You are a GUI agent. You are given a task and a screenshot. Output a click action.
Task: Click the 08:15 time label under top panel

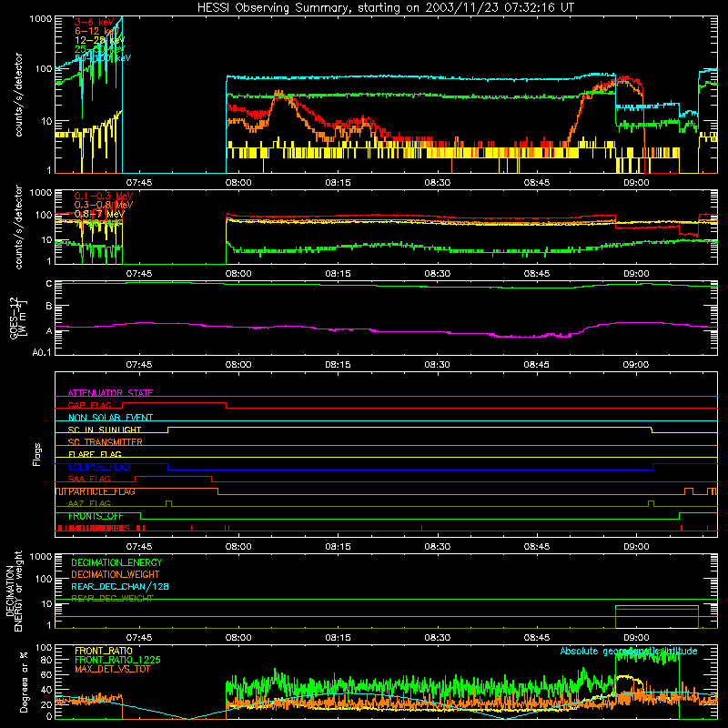point(338,182)
